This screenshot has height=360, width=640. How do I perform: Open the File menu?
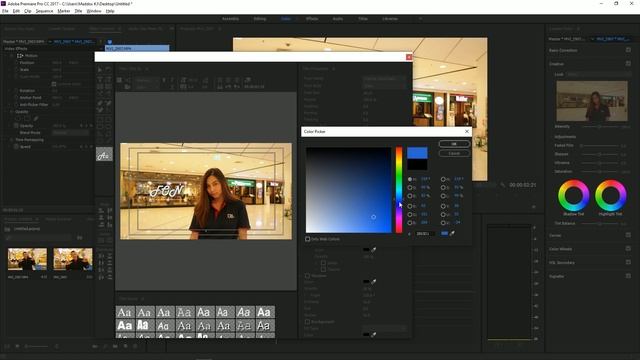click(5, 11)
